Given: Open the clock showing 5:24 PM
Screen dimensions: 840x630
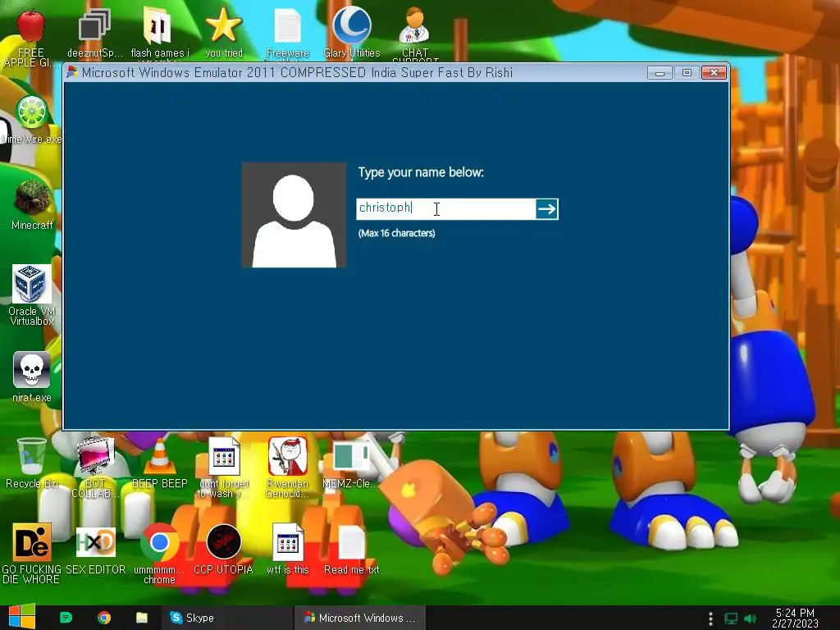Looking at the screenshot, I should click(795, 618).
